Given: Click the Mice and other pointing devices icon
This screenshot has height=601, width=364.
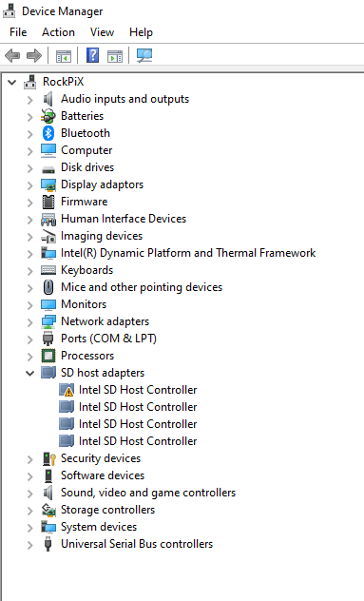Looking at the screenshot, I should [x=48, y=287].
